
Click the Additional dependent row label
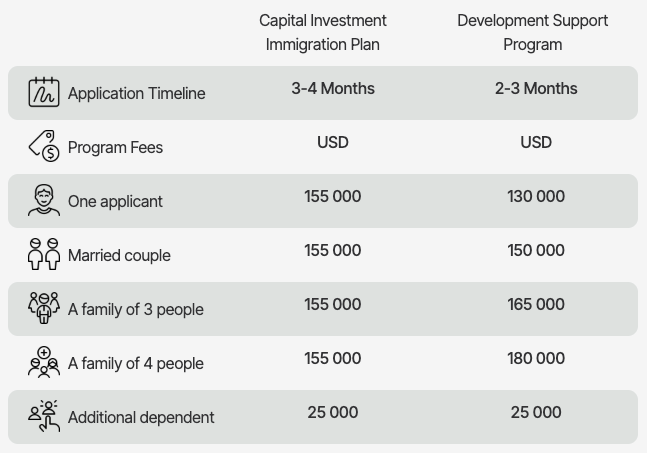(x=141, y=418)
